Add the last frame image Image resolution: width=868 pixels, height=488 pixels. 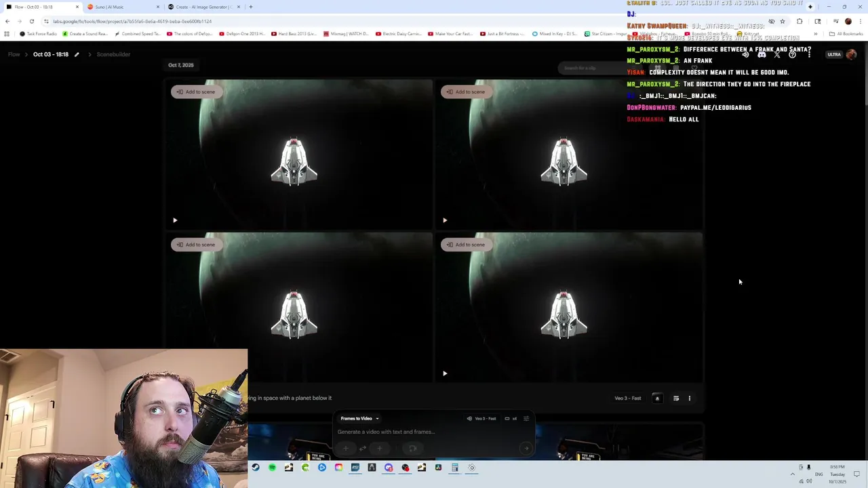tap(379, 448)
